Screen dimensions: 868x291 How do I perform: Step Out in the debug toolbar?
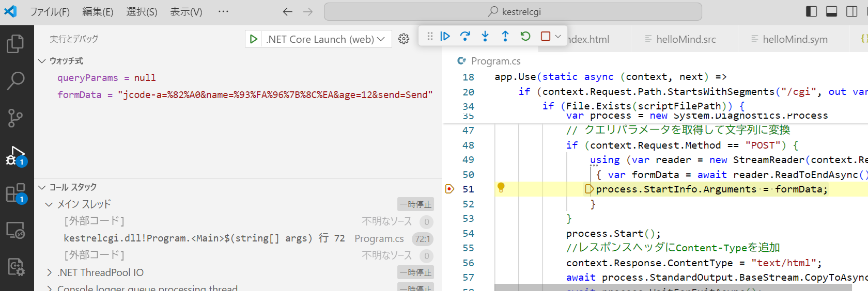pos(505,36)
